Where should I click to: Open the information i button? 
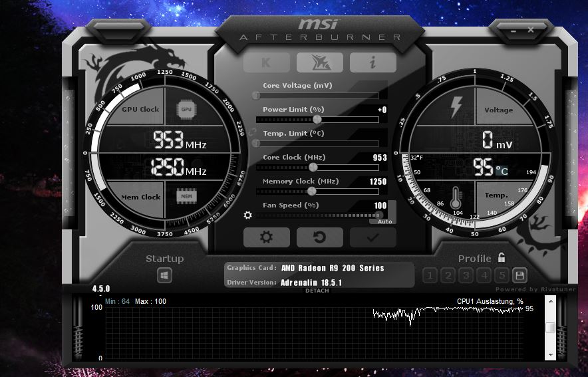(x=372, y=63)
